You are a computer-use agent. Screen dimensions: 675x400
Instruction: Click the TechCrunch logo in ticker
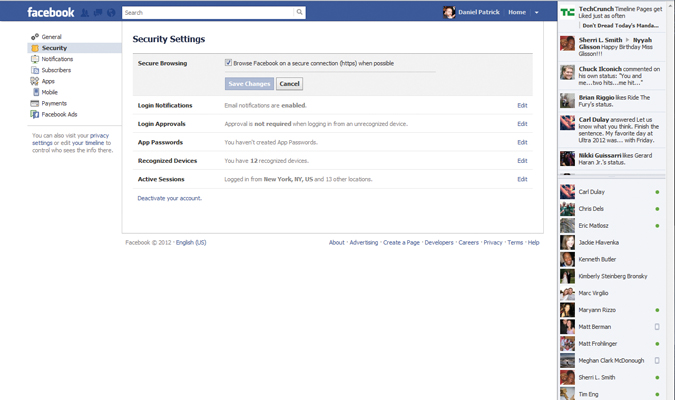pos(567,13)
